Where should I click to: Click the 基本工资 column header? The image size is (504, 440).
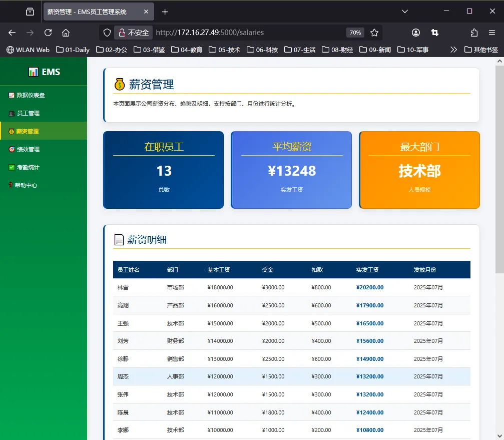219,270
